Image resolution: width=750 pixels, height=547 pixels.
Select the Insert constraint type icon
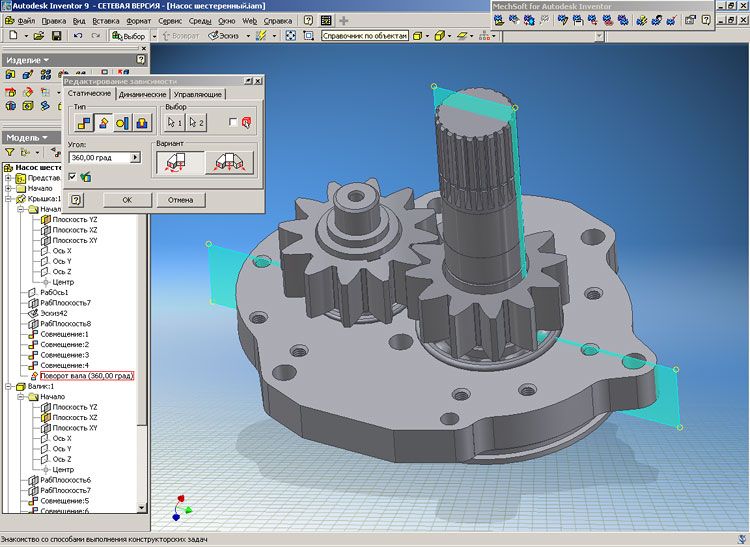click(x=141, y=123)
